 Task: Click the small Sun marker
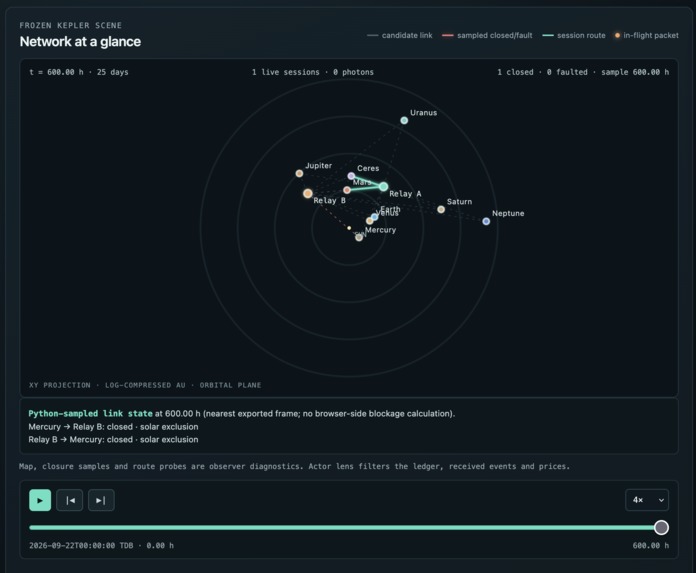click(x=349, y=228)
